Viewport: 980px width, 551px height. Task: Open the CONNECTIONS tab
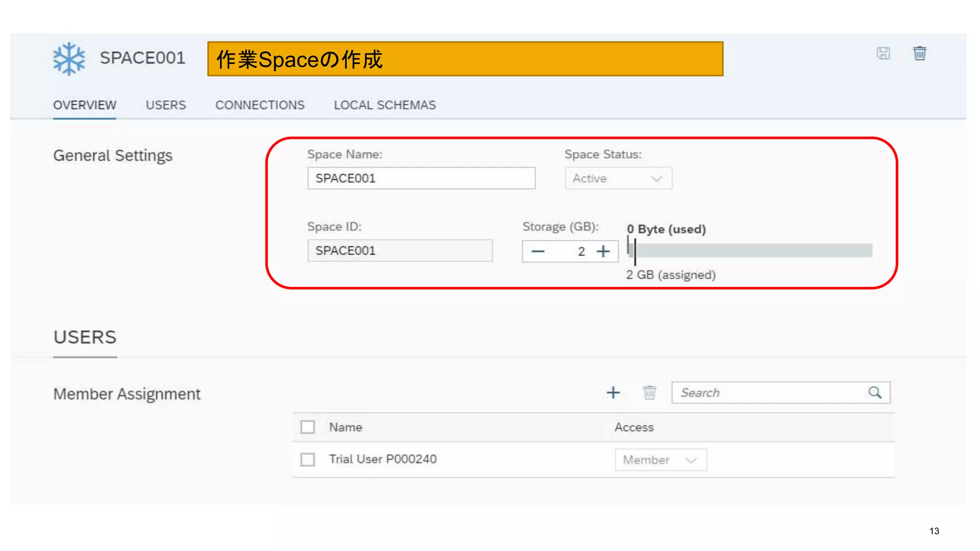point(260,105)
